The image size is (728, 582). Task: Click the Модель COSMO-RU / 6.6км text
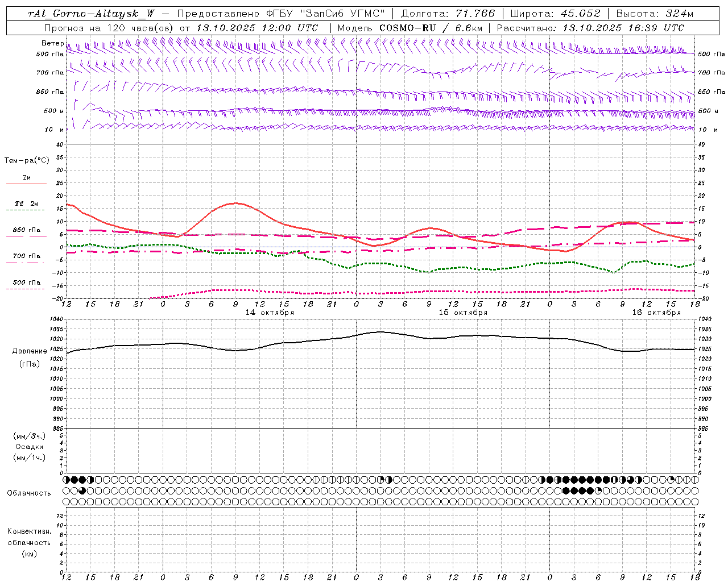click(x=410, y=28)
